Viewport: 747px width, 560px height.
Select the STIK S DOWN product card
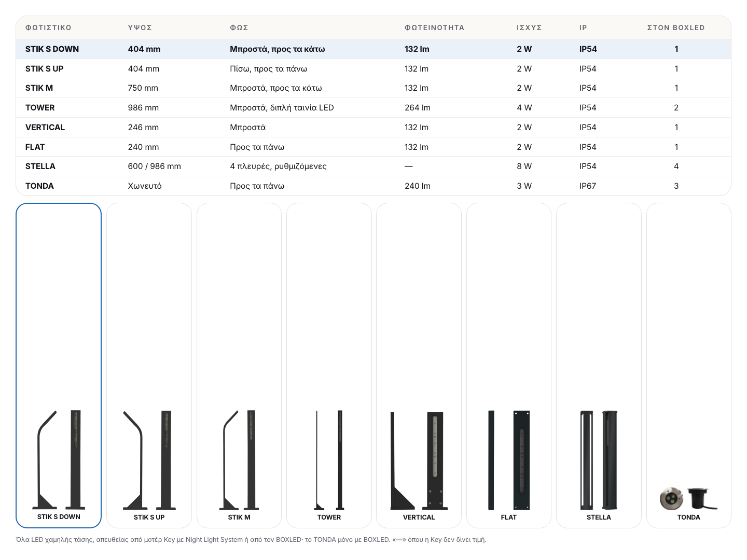click(59, 366)
